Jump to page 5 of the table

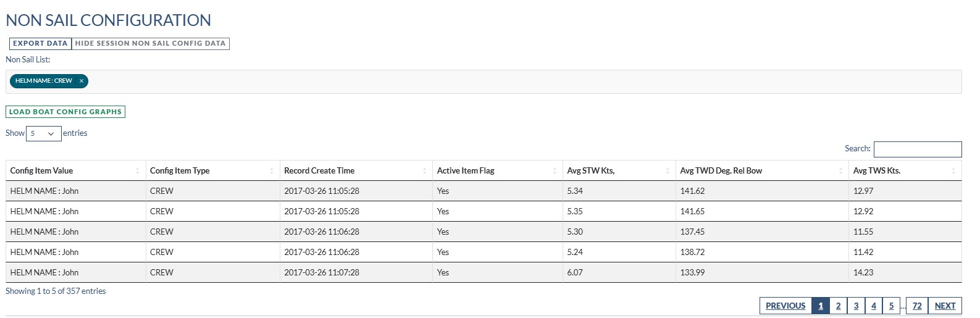click(x=891, y=306)
